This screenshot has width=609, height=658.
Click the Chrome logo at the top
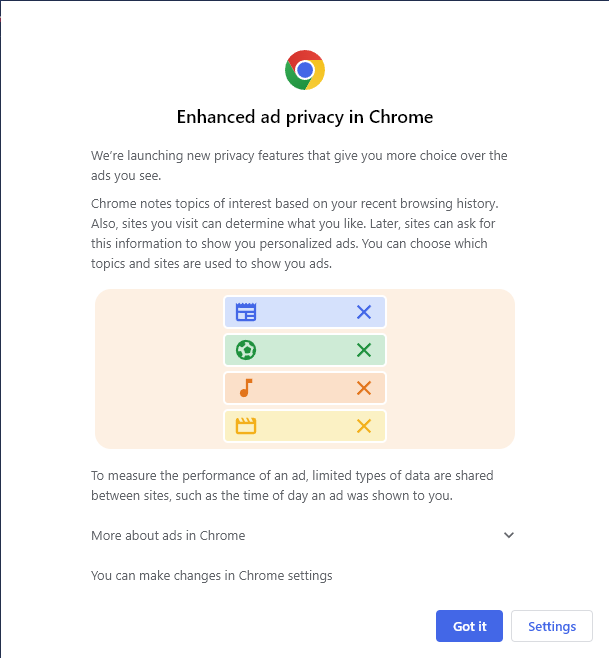(305, 70)
